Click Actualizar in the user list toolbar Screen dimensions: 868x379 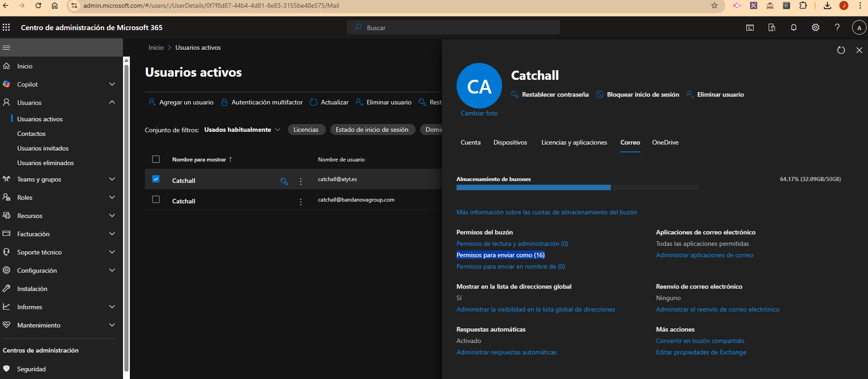coord(329,102)
